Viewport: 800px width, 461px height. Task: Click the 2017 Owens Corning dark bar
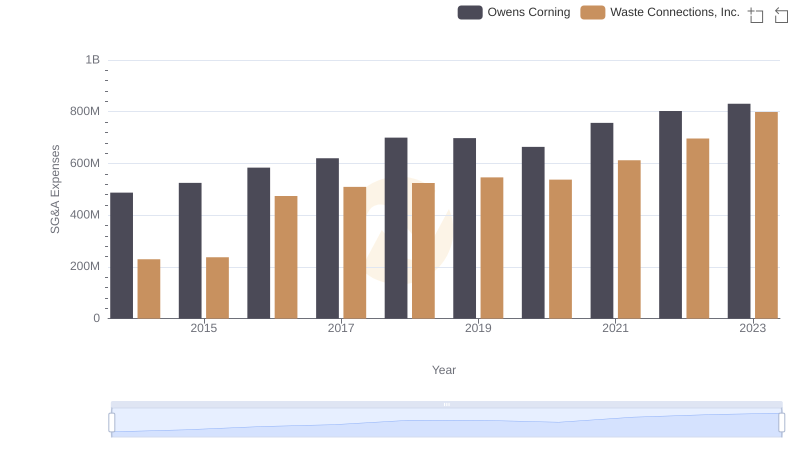(328, 238)
